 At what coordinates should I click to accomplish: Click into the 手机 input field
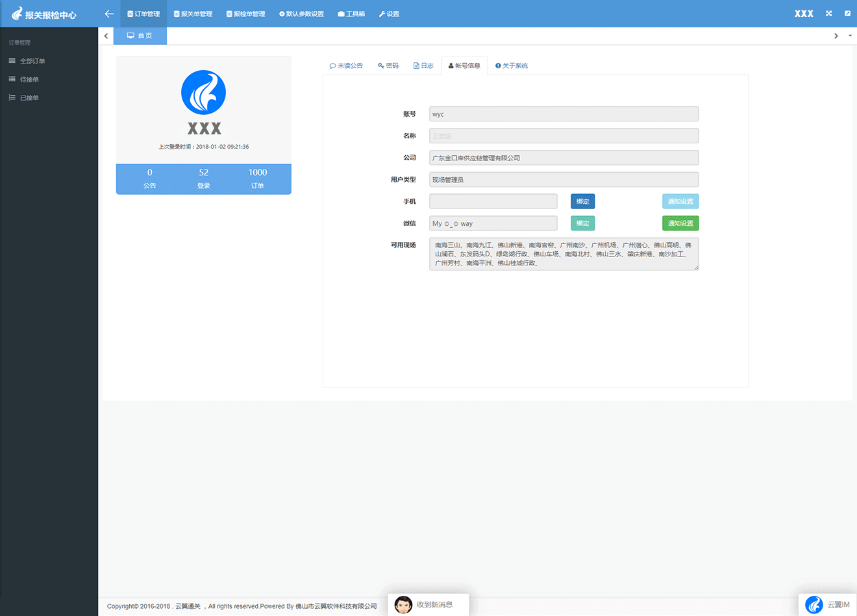coord(493,201)
